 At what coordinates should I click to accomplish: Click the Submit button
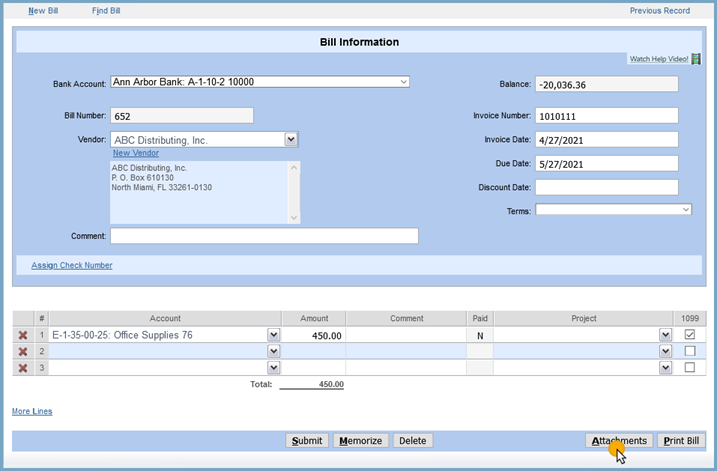tap(307, 441)
